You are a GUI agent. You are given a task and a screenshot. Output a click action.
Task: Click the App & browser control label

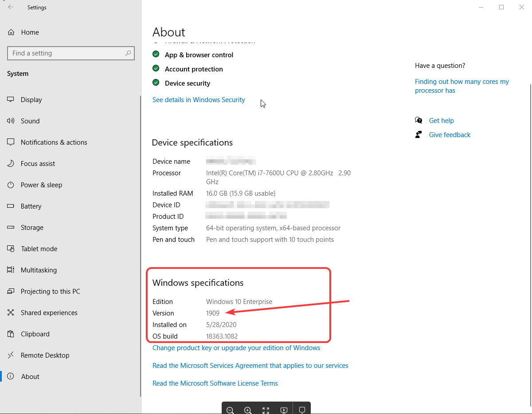pyautogui.click(x=199, y=55)
